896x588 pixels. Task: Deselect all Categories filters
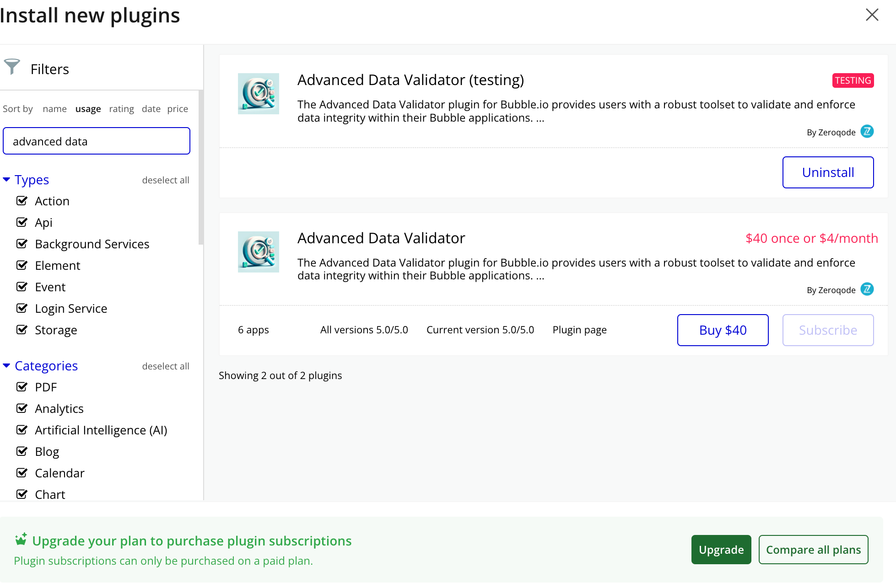tap(166, 366)
